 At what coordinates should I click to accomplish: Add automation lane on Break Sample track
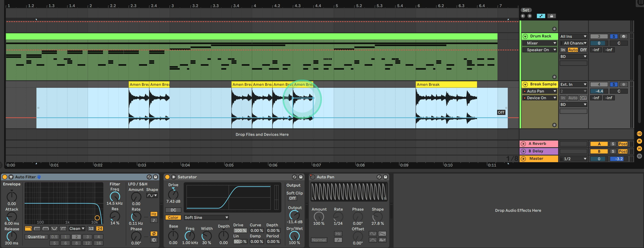pos(554,125)
